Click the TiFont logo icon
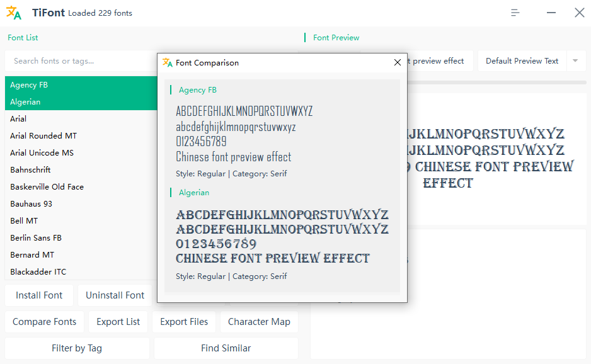The width and height of the screenshot is (591, 364). tap(14, 12)
